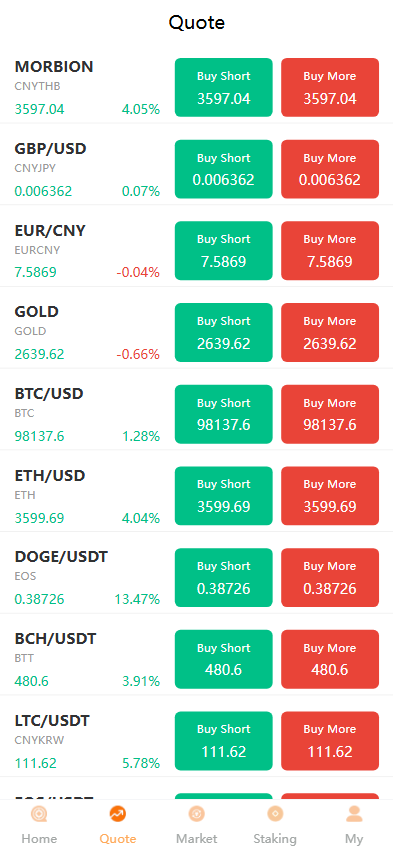
Task: Open the Home icon in bottom navigation
Action: tap(39, 814)
